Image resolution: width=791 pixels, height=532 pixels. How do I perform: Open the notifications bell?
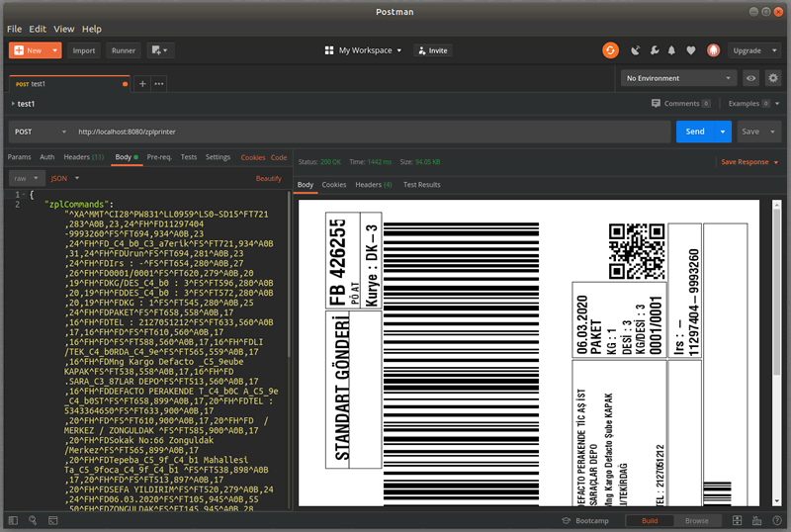[671, 50]
